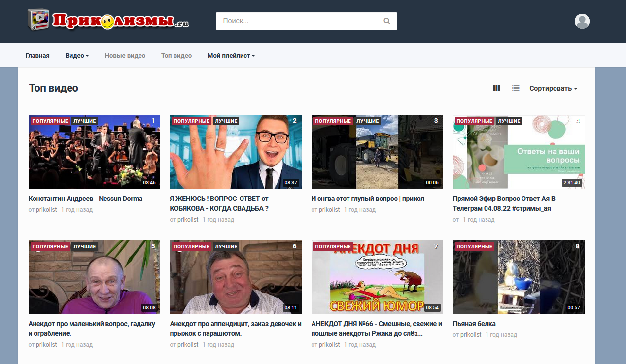
Task: Click Популярные badge on АНЕКДОТ ДНЯ video
Action: pyautogui.click(x=332, y=246)
